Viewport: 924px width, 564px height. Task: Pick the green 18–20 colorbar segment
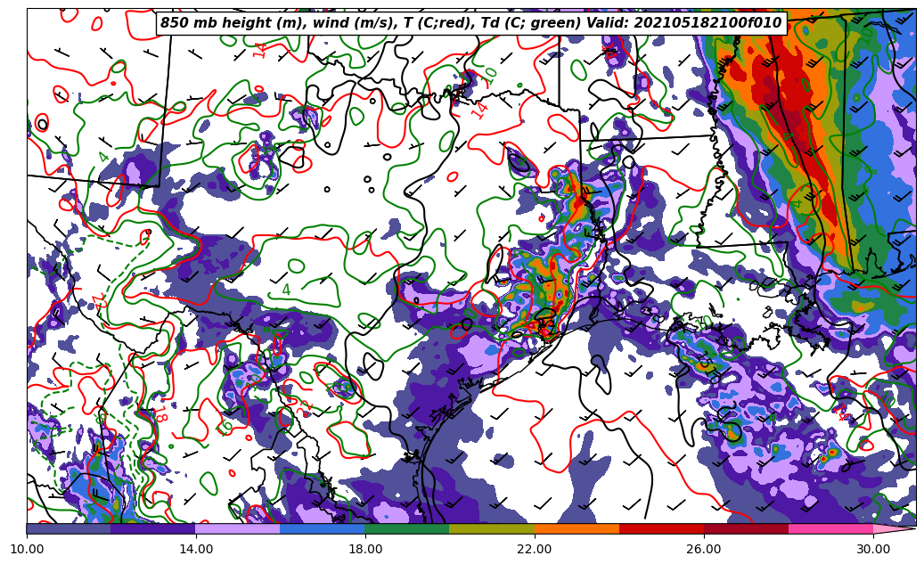click(407, 528)
